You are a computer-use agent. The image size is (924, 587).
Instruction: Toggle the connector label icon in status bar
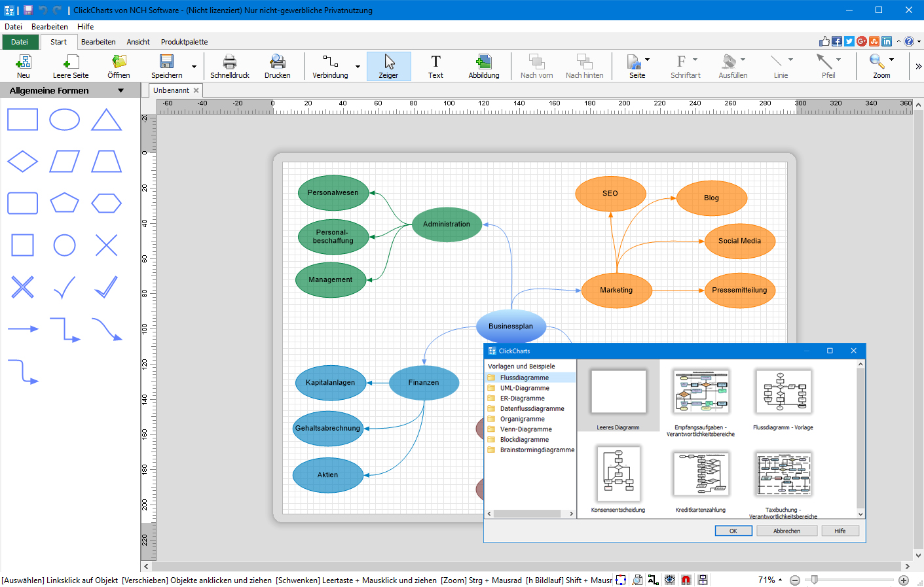point(653,580)
